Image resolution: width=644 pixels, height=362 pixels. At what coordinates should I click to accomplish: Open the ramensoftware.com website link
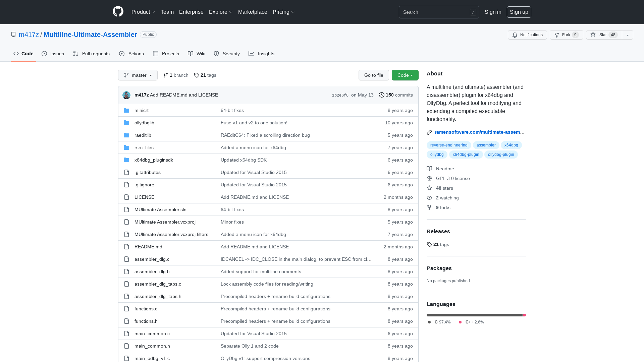pos(480,132)
